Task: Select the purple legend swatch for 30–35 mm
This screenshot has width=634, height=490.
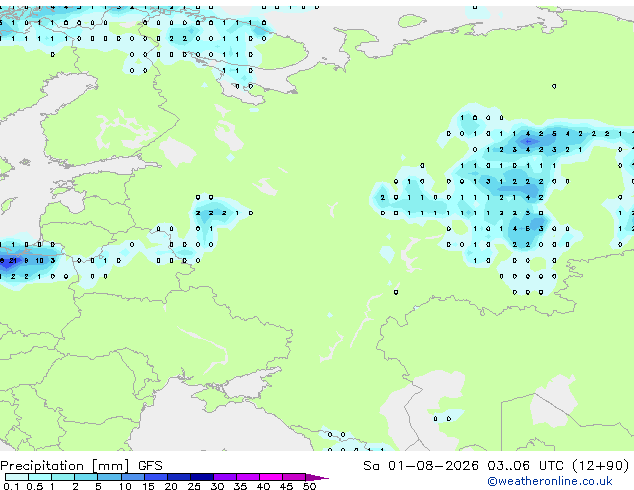Action: 224,477
